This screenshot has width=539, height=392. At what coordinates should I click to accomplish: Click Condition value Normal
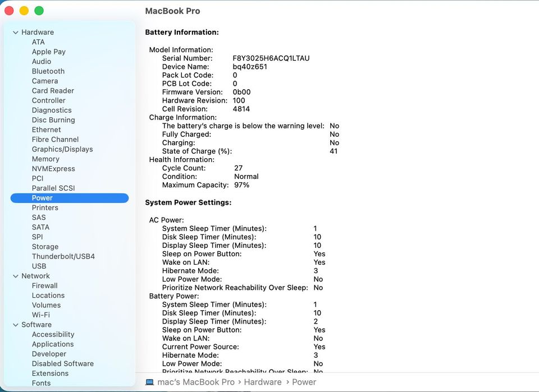(246, 177)
